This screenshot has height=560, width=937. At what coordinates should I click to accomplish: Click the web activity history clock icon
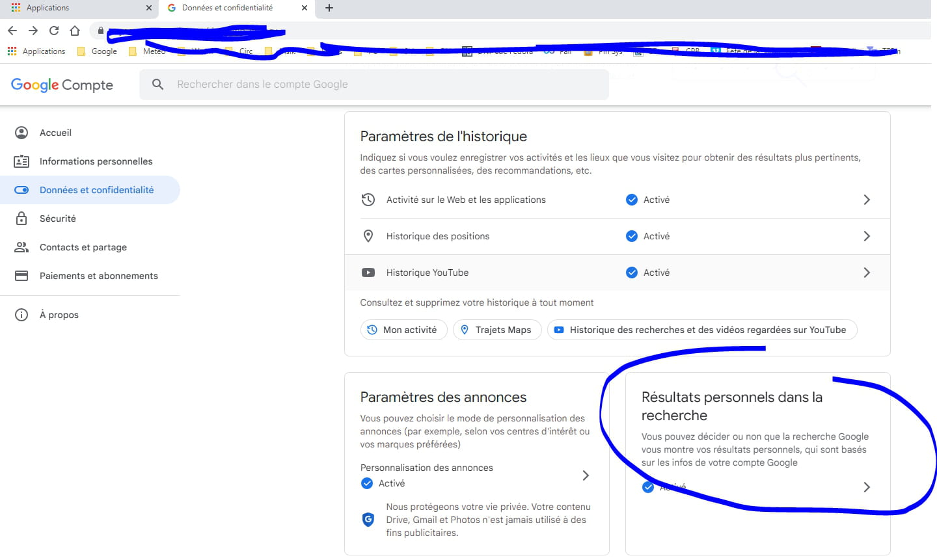368,200
